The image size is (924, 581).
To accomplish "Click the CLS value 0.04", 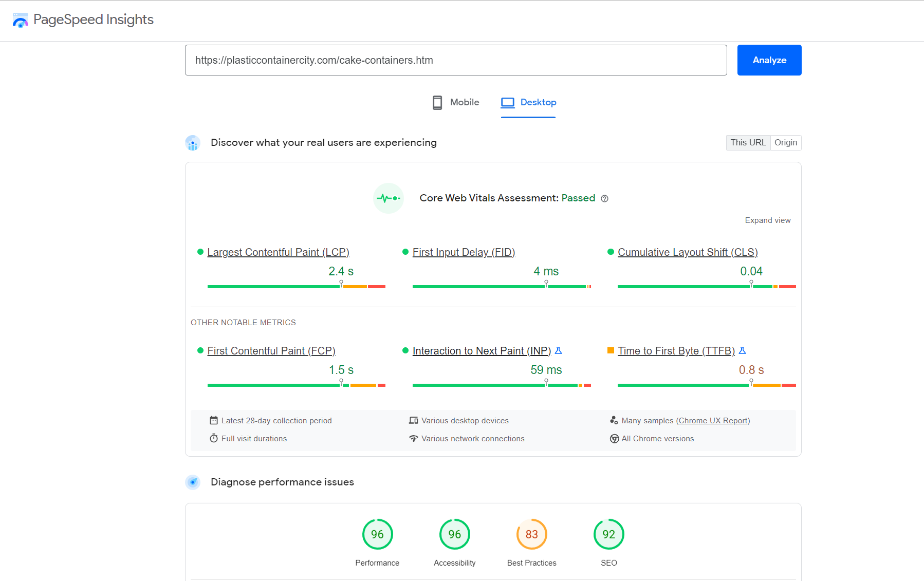I will coord(751,271).
